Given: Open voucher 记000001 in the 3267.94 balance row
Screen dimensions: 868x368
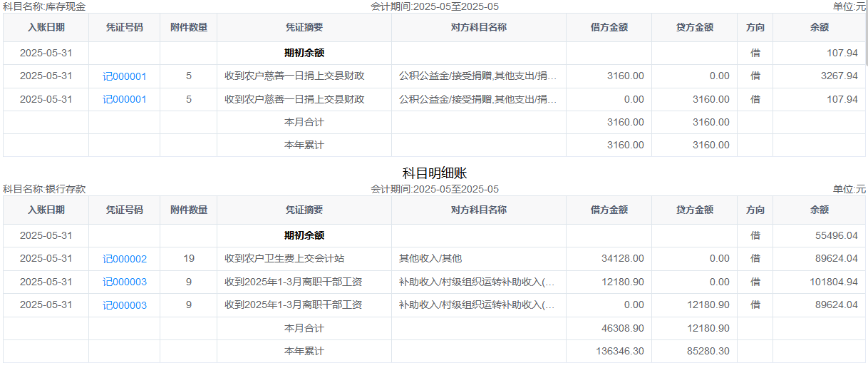Looking at the screenshot, I should (x=124, y=76).
